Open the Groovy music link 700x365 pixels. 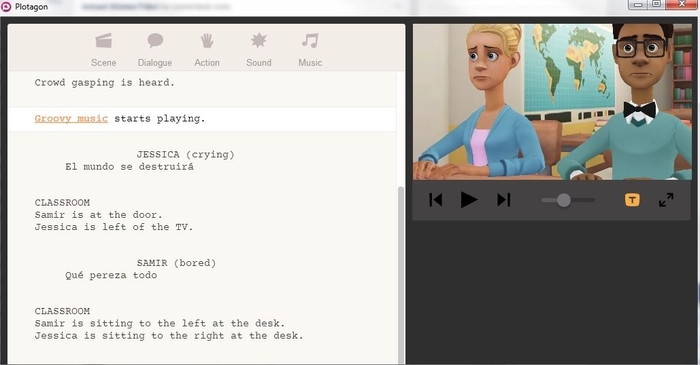(71, 119)
